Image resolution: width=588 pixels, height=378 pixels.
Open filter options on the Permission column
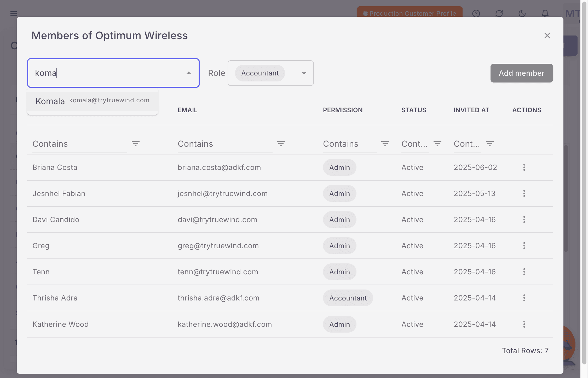[x=385, y=143]
